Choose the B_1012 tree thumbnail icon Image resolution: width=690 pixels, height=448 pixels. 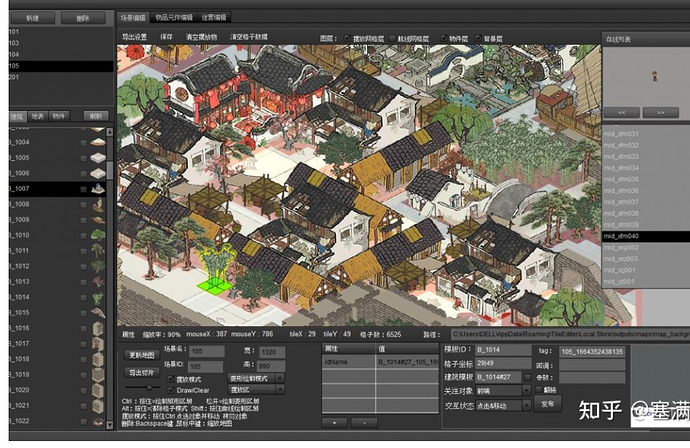(98, 266)
